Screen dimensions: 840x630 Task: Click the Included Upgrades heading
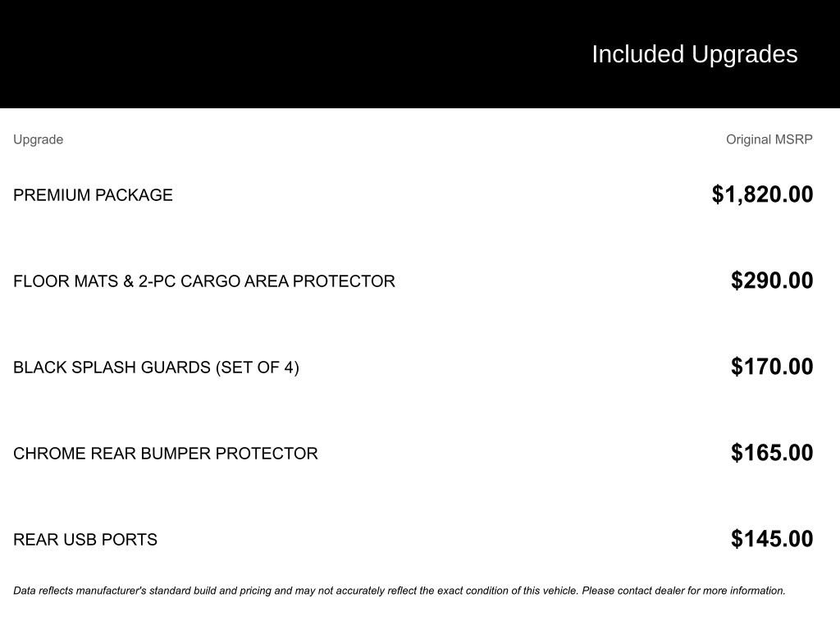(x=694, y=54)
